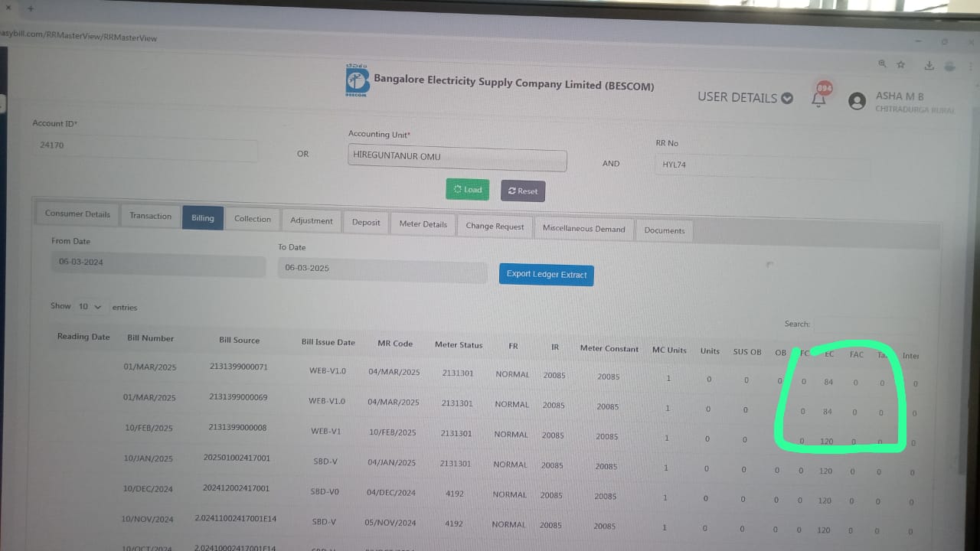The width and height of the screenshot is (980, 551).
Task: Click the 04/JAN/2025 issue date cell
Action: [x=390, y=462]
